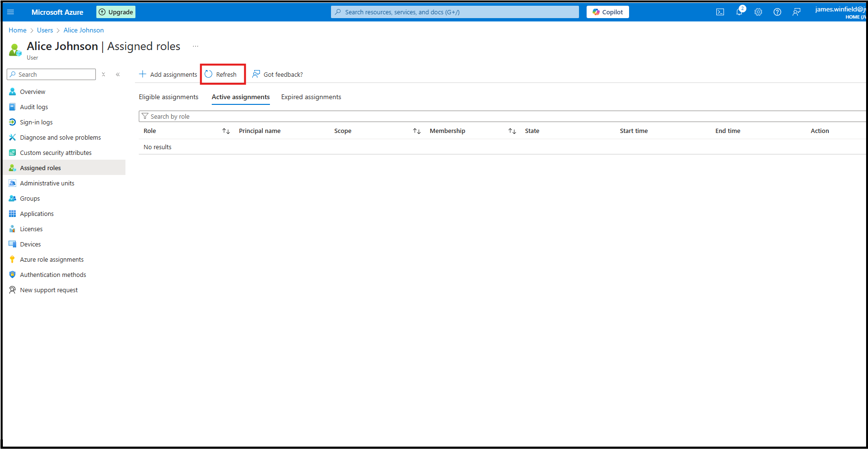Click the Alice Johnson breadcrumb link
Viewport: 868px width, 449px height.
coord(83,30)
